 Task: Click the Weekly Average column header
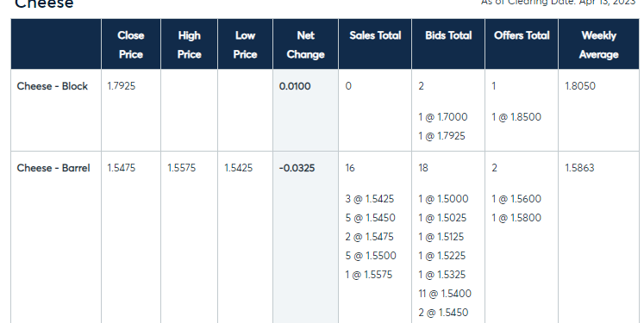598,44
